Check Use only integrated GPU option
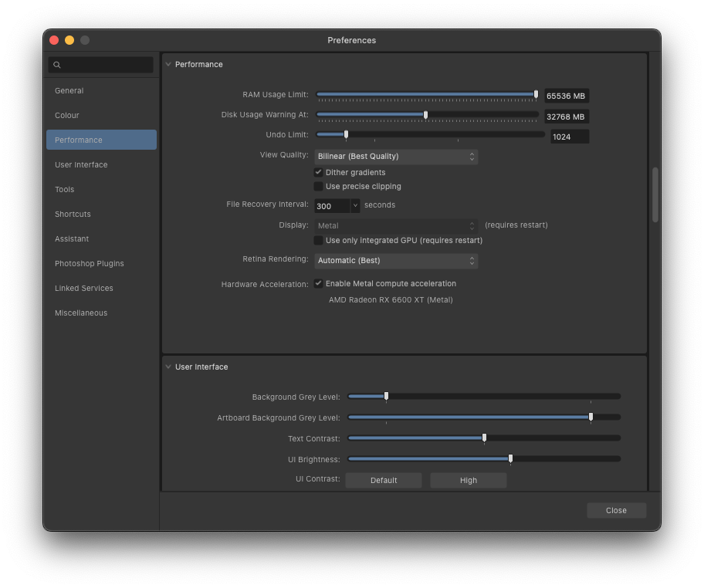The width and height of the screenshot is (704, 588). pyautogui.click(x=318, y=240)
